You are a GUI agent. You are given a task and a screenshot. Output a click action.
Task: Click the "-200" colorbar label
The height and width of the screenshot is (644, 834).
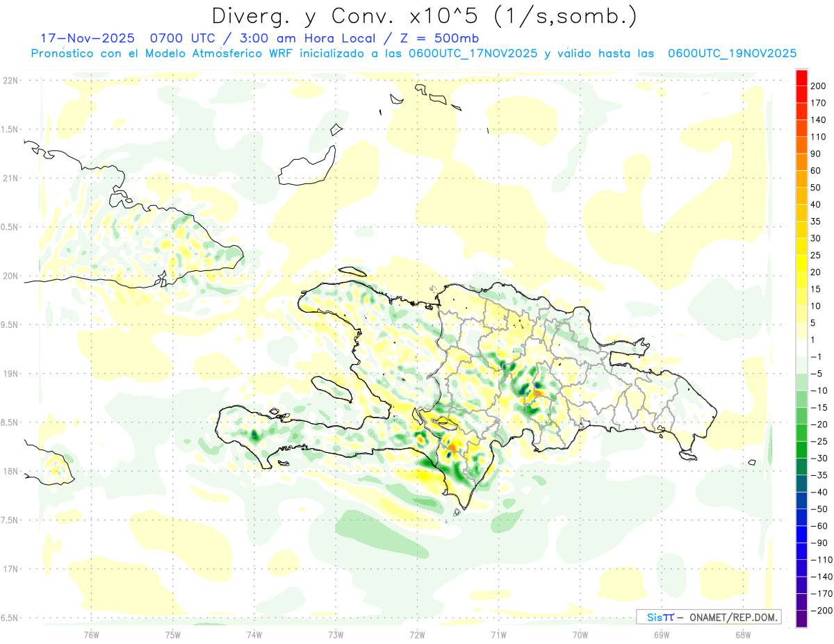[821, 611]
